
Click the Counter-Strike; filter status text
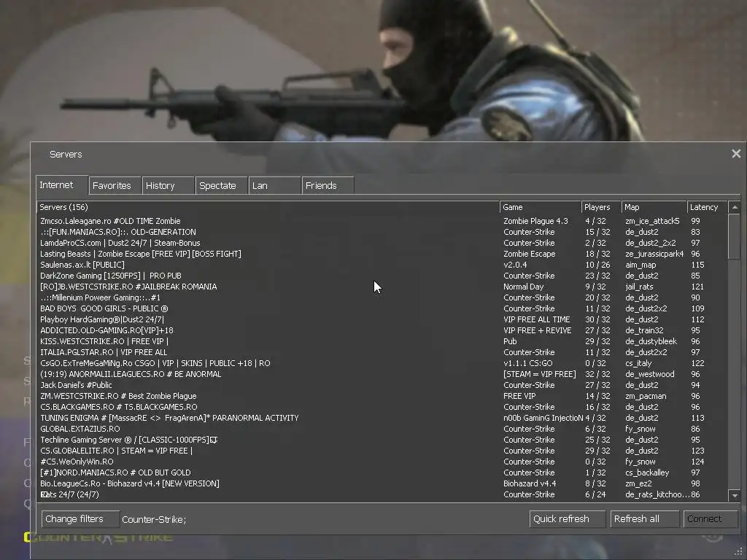point(154,519)
